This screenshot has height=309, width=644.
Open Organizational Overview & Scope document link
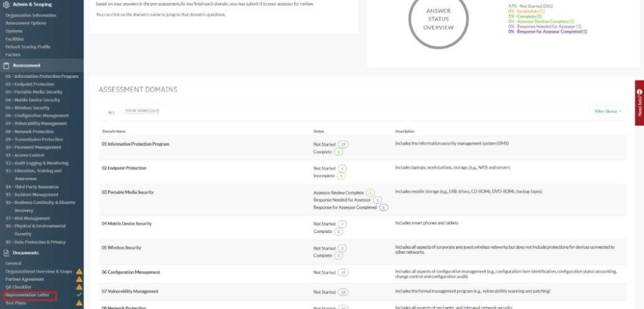(x=39, y=271)
